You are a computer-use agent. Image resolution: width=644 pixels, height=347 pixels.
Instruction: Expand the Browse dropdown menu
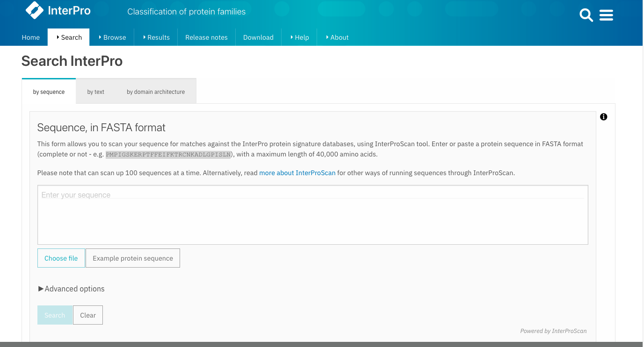[112, 37]
